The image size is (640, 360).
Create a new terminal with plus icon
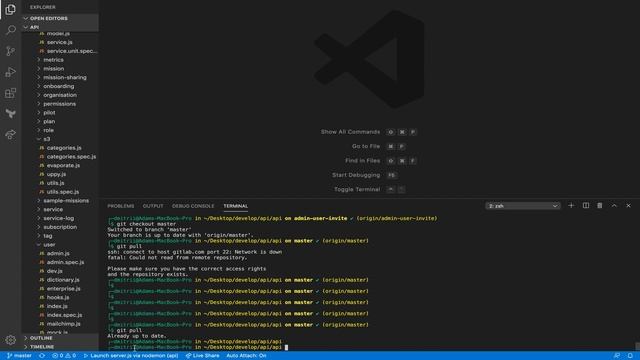571,206
